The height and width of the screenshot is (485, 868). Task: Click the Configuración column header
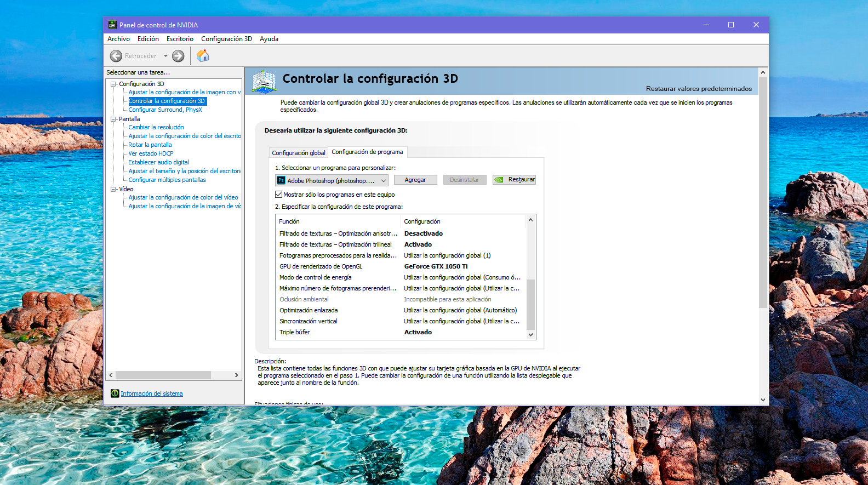[x=464, y=221]
